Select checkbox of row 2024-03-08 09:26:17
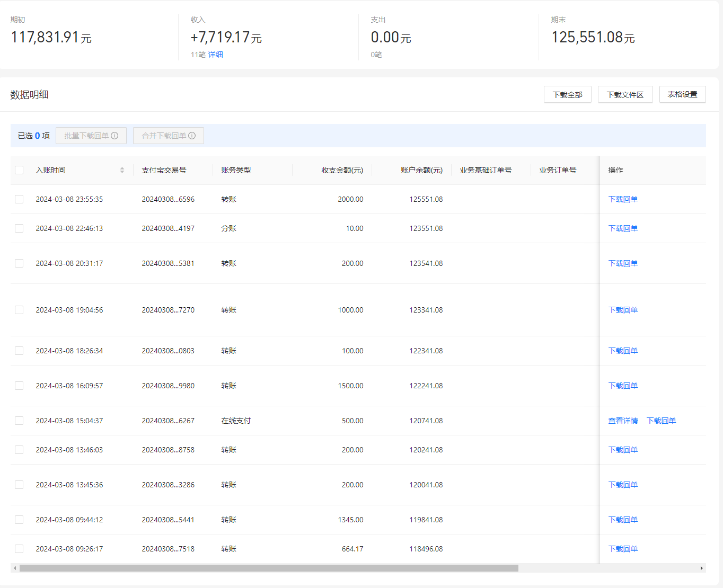The height and width of the screenshot is (588, 723). tap(19, 549)
